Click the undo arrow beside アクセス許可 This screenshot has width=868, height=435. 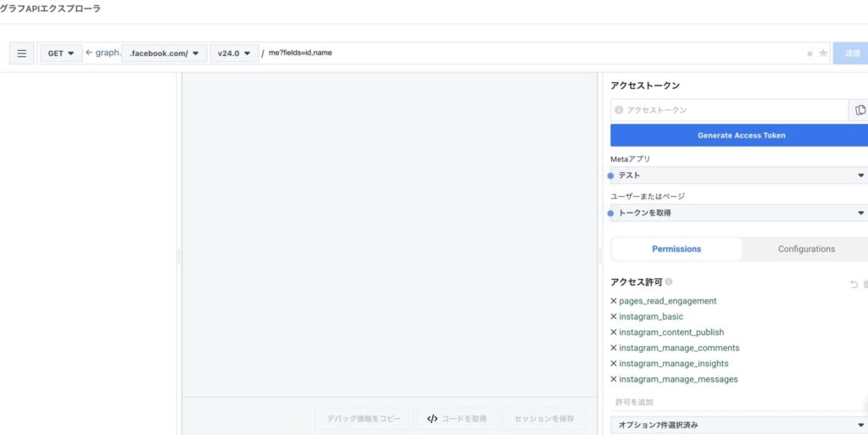[854, 284]
